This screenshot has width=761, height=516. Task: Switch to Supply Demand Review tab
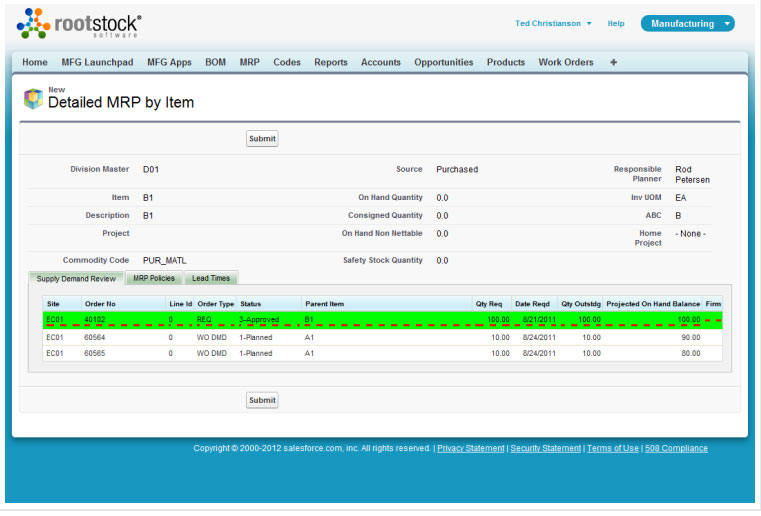click(x=76, y=278)
